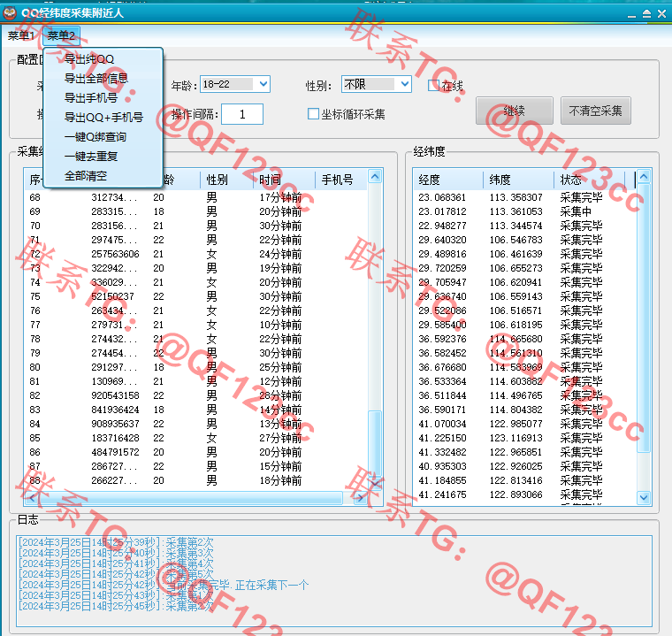Choose 导出纯QQ from the menu

[89, 58]
